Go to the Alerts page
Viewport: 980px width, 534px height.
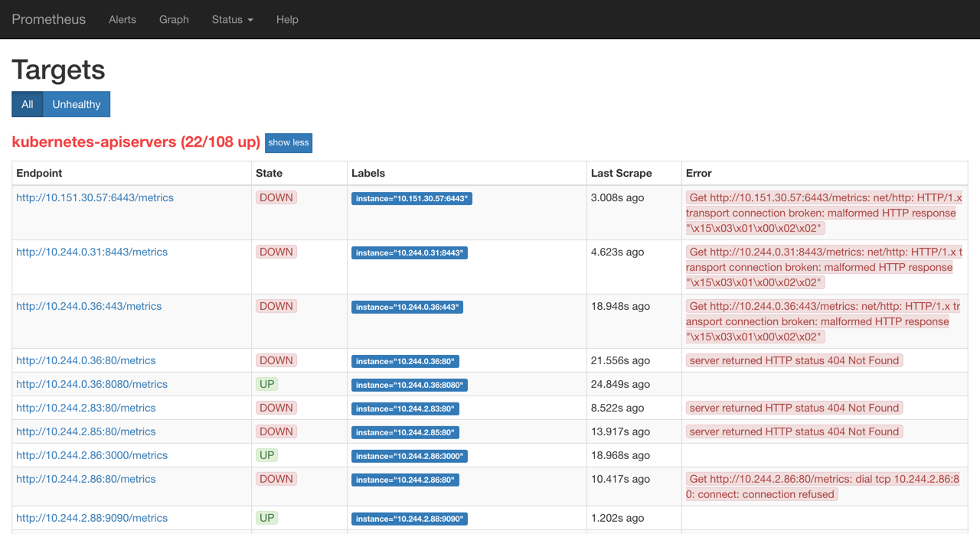[x=122, y=19]
